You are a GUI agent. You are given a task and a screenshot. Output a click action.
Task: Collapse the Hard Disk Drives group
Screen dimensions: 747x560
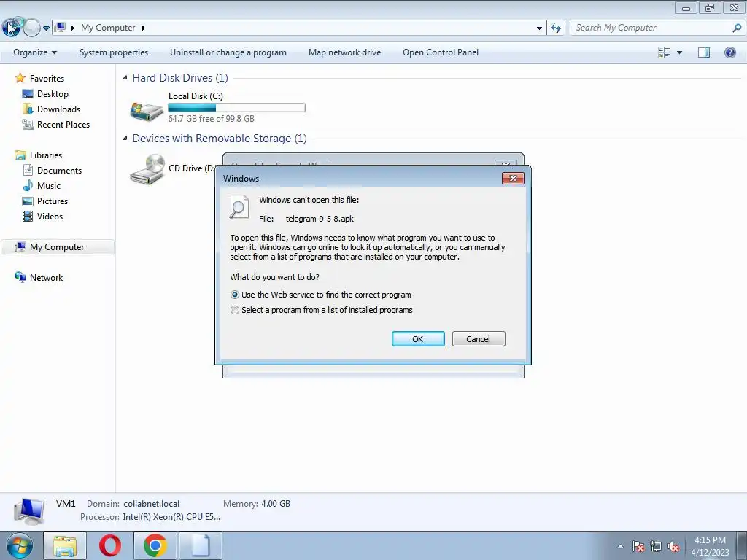[x=125, y=77]
